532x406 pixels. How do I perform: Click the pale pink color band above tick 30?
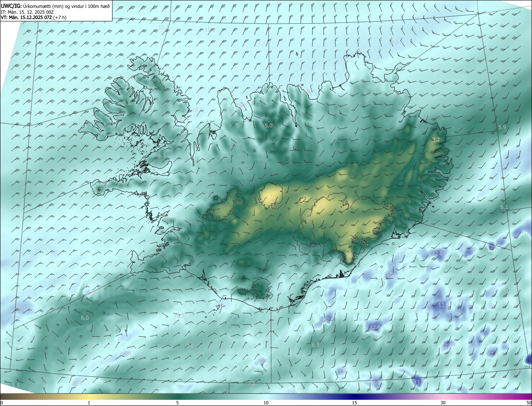(x=443, y=396)
